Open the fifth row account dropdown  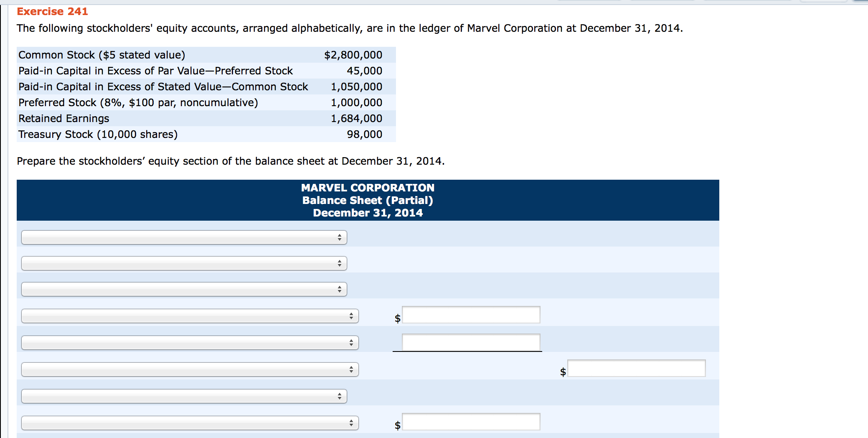coord(190,343)
